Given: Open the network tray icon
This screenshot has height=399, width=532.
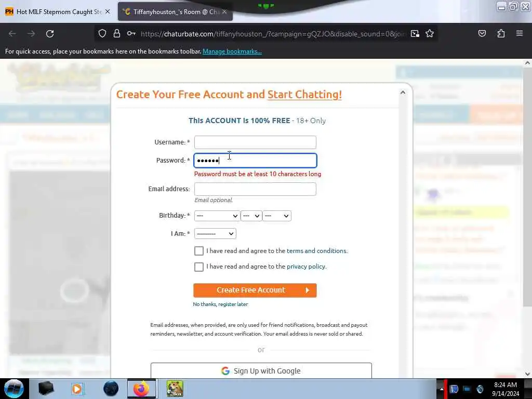Looking at the screenshot, I should (x=467, y=389).
